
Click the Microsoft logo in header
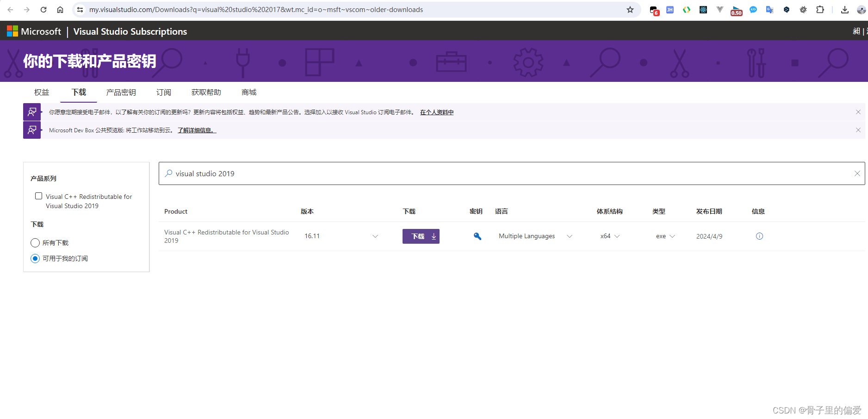click(12, 31)
